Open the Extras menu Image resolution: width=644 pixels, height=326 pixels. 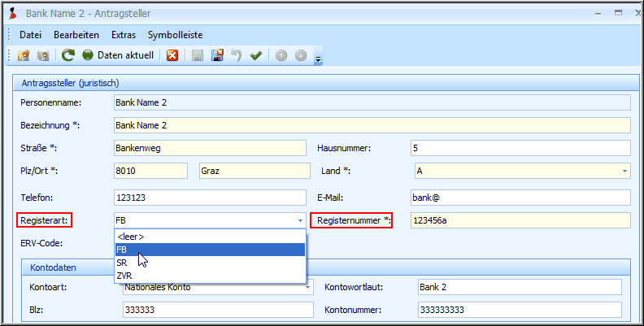pos(124,35)
